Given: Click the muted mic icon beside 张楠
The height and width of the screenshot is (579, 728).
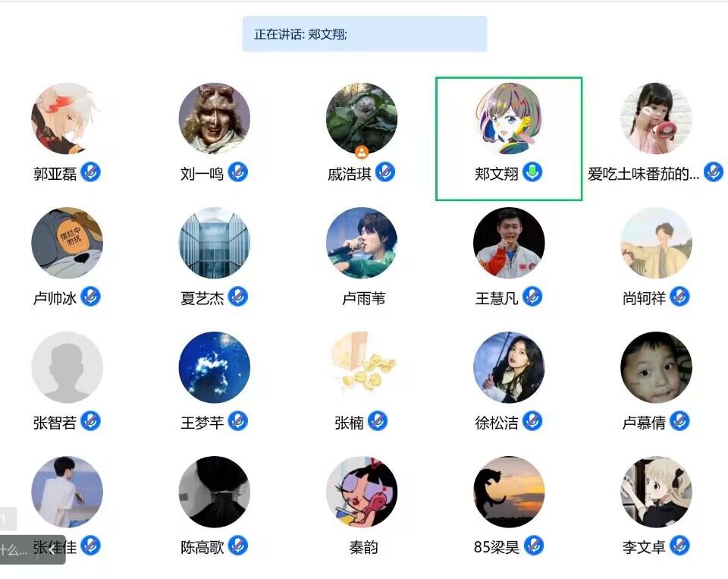Looking at the screenshot, I should point(378,421).
